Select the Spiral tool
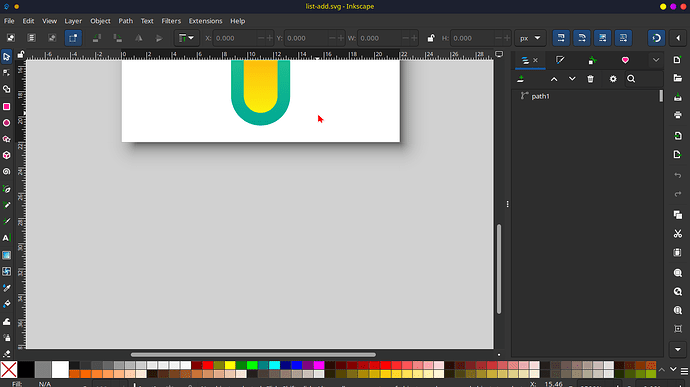The width and height of the screenshot is (690, 387). click(7, 172)
